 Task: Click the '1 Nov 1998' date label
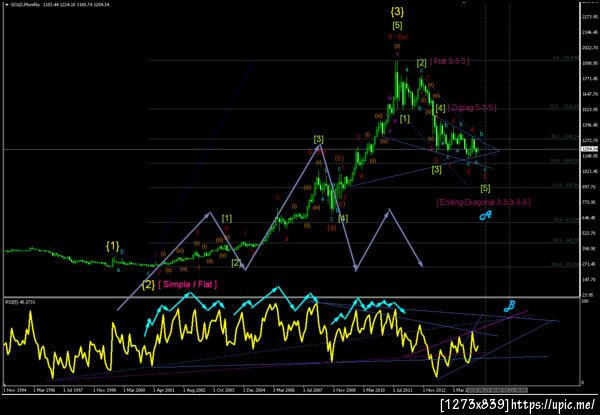tap(104, 390)
